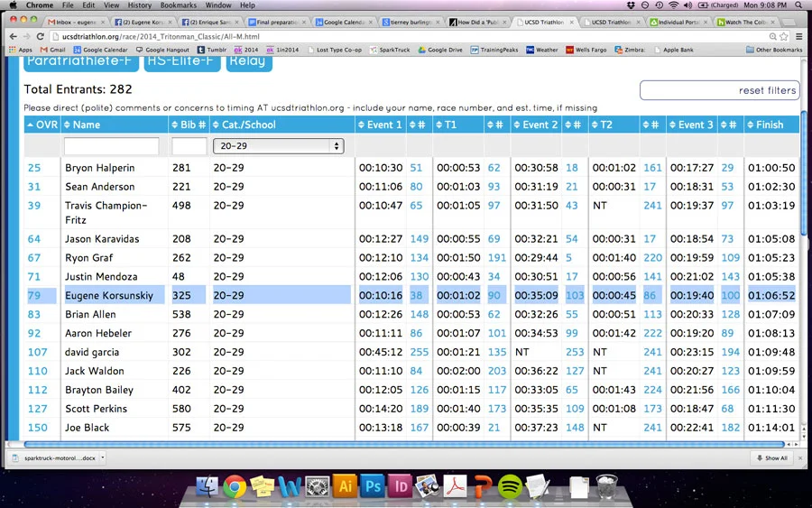Select the Relay category button
The height and width of the screenshot is (508, 812).
[249, 62]
